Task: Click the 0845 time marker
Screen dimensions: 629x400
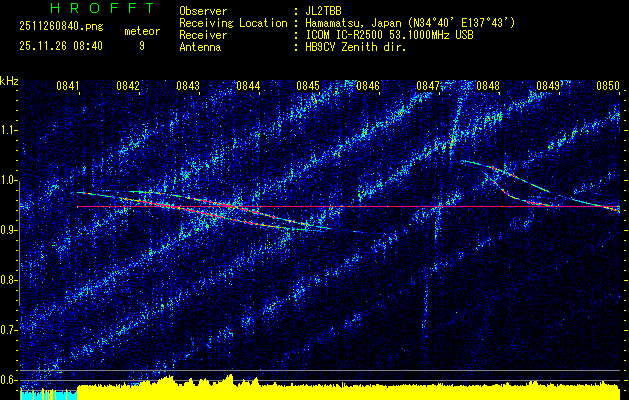Action: (x=308, y=86)
